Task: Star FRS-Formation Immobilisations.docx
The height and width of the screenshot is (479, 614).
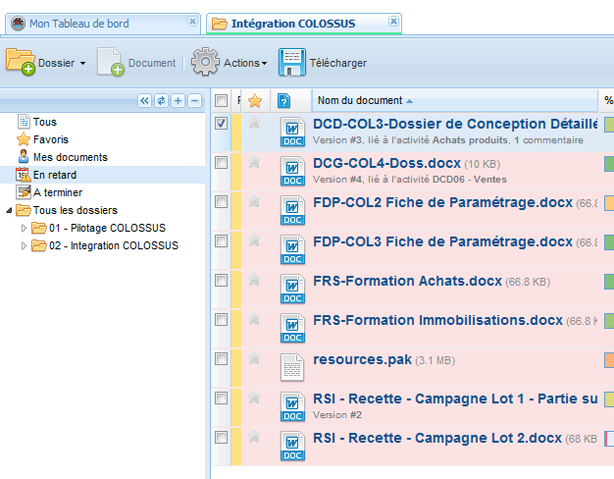Action: pyautogui.click(x=255, y=318)
